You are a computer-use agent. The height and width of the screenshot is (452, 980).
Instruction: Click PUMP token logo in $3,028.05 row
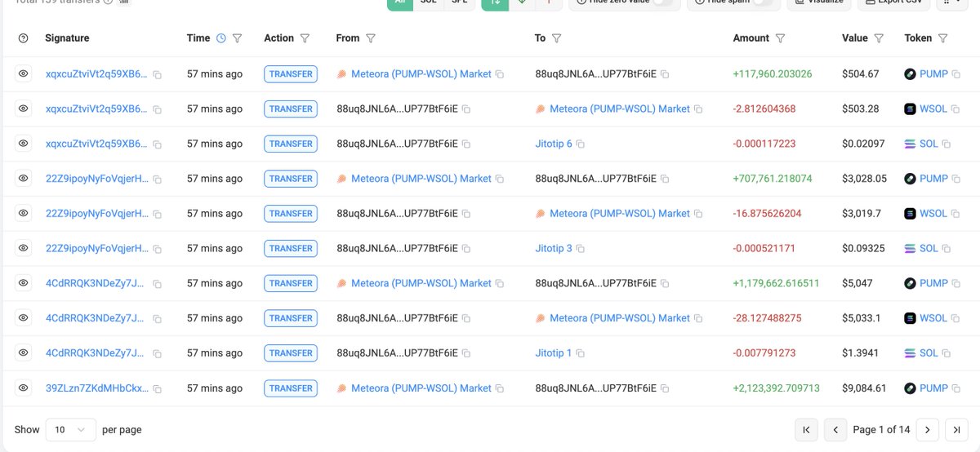(x=911, y=179)
